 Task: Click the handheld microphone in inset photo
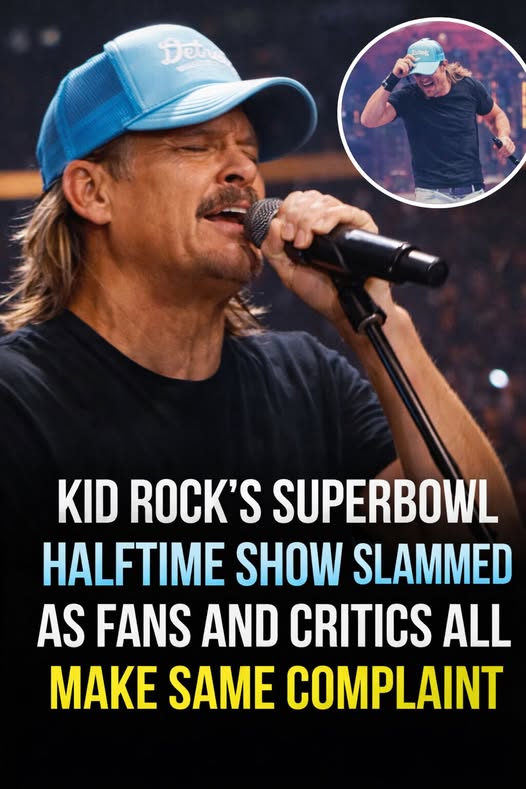504,151
